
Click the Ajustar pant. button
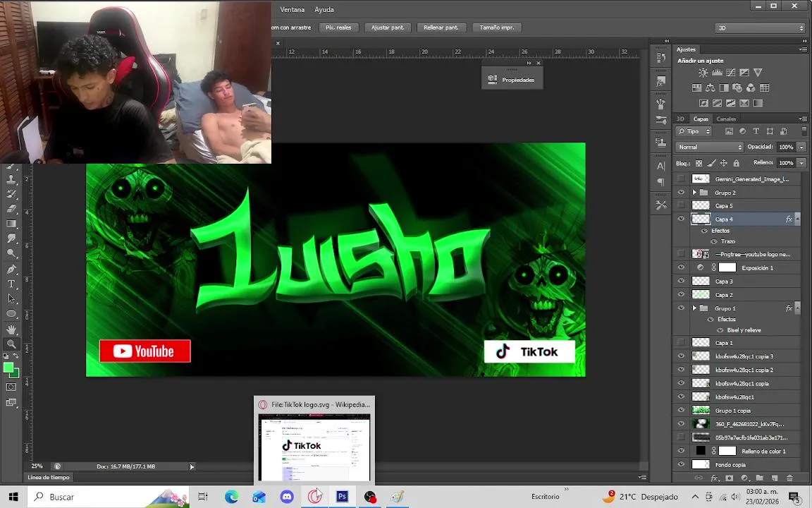click(x=388, y=28)
